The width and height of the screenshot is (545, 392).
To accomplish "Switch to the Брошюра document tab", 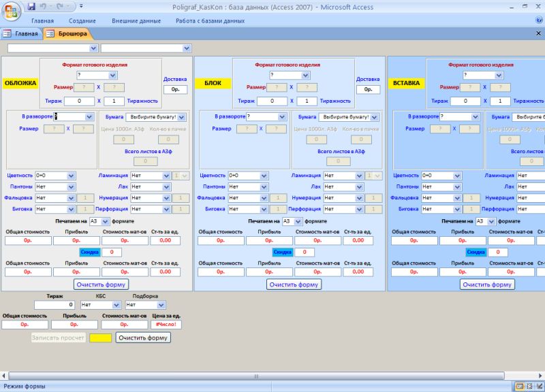I will pos(67,33).
